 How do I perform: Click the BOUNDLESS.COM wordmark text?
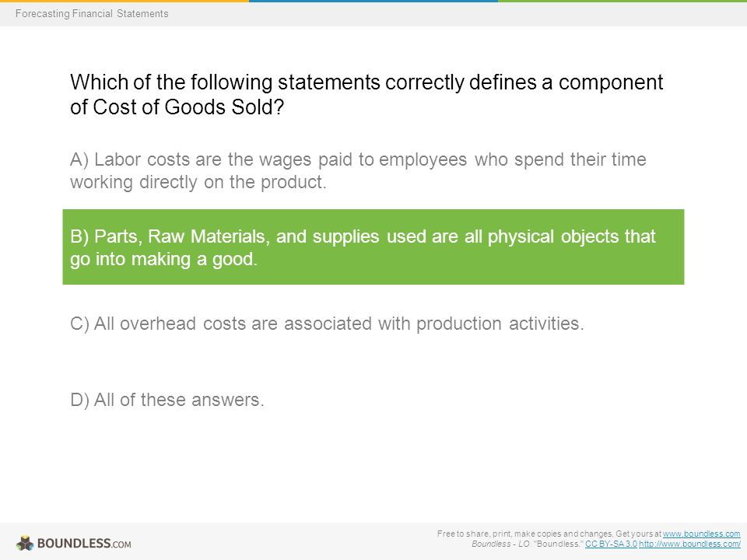pyautogui.click(x=84, y=544)
